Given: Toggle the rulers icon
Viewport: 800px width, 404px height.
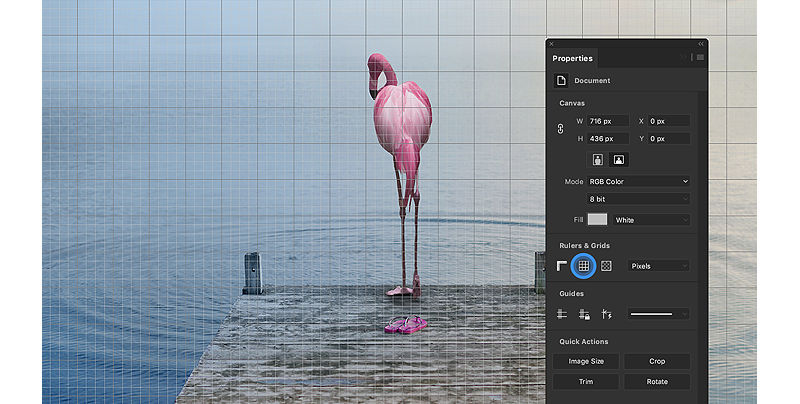Looking at the screenshot, I should click(562, 266).
